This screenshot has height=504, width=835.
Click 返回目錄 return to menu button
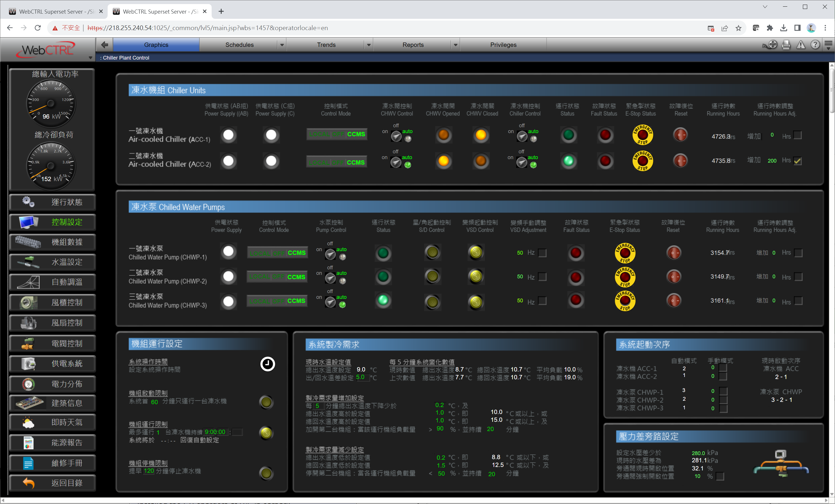[53, 483]
